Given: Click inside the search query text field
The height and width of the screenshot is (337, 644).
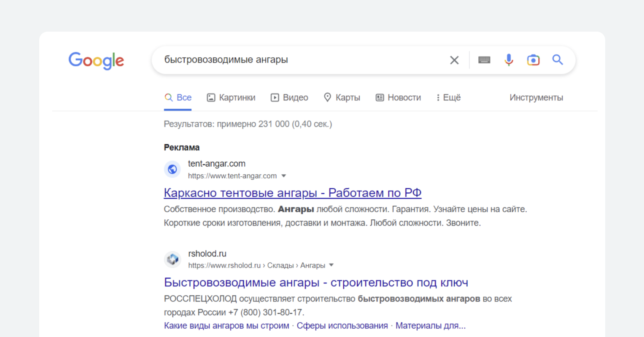Looking at the screenshot, I should point(295,60).
